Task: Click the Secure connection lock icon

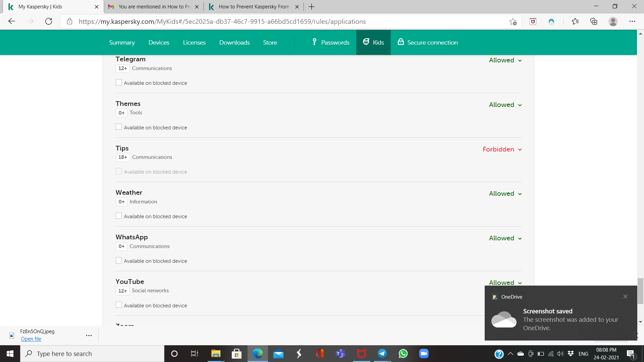Action: (x=400, y=42)
